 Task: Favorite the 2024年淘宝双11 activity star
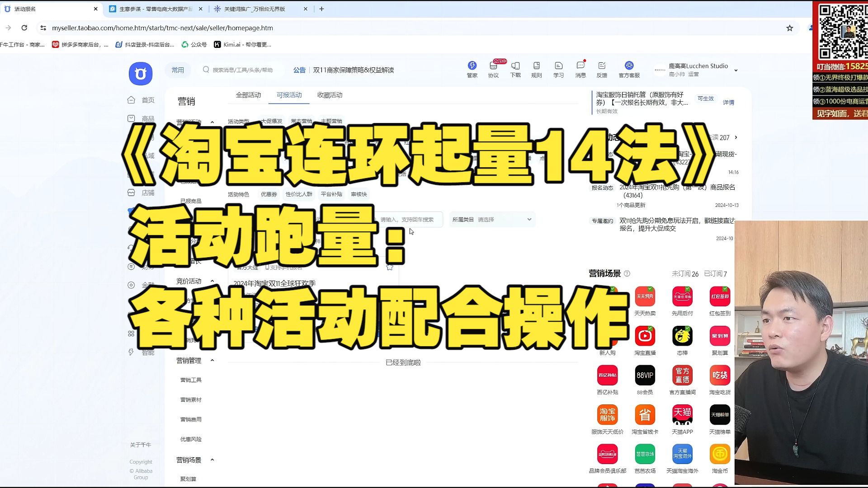[390, 267]
